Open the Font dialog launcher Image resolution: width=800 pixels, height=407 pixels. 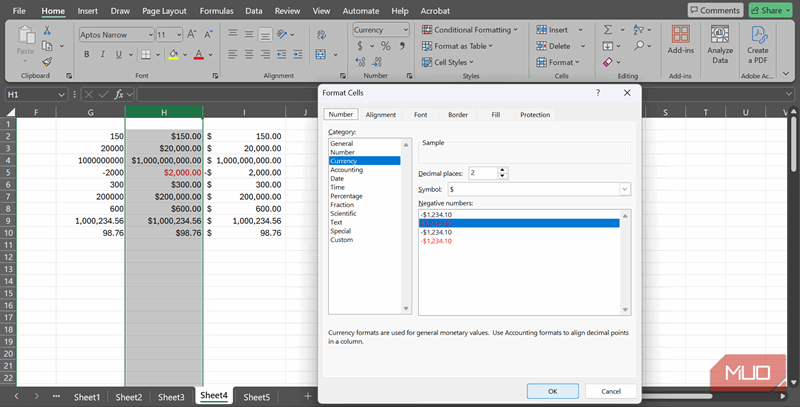point(215,75)
